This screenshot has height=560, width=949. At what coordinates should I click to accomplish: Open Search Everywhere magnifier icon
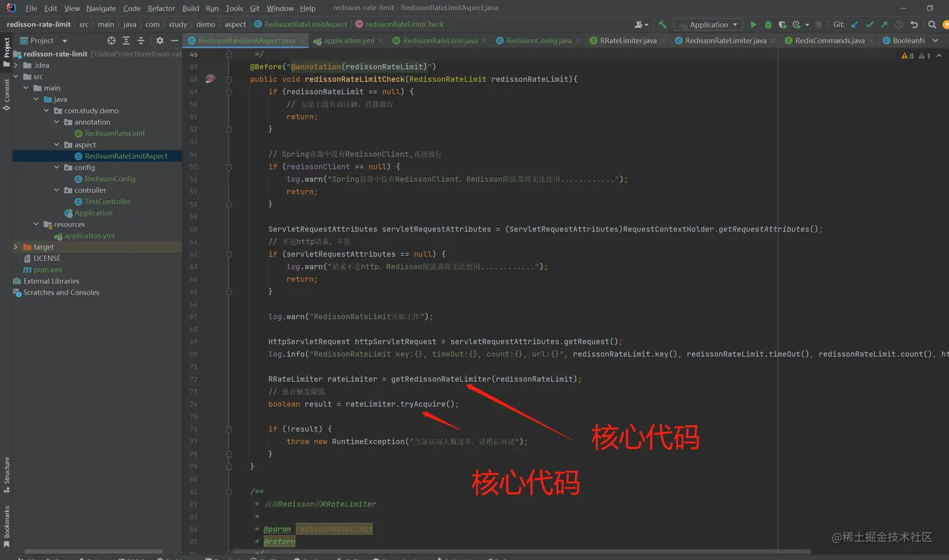click(x=932, y=24)
